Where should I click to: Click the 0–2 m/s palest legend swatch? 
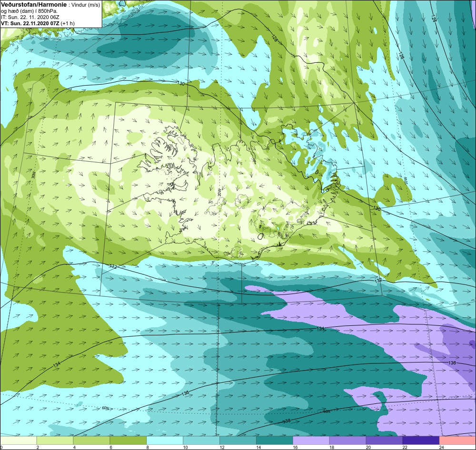[18, 440]
